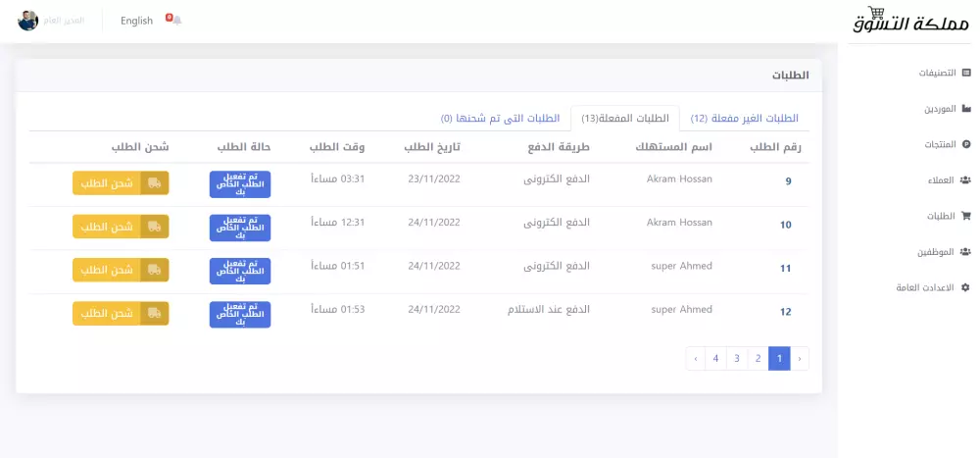
Task: Go to pagination page 1
Action: [x=779, y=359]
